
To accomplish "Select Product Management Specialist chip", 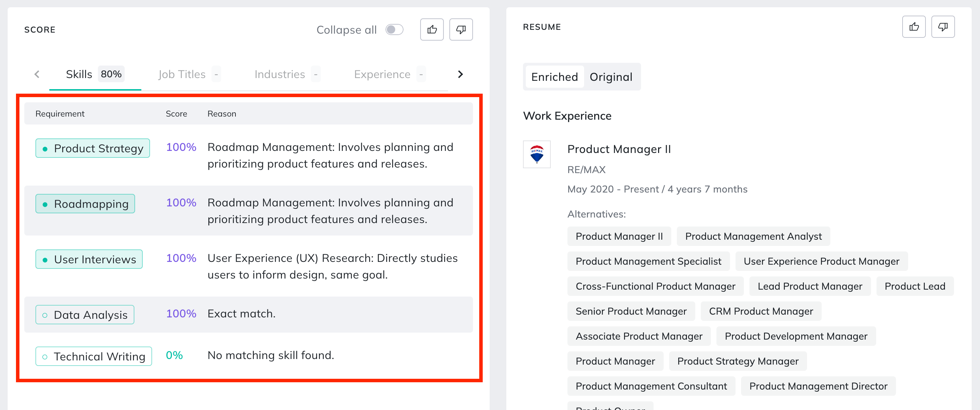I will click(648, 261).
